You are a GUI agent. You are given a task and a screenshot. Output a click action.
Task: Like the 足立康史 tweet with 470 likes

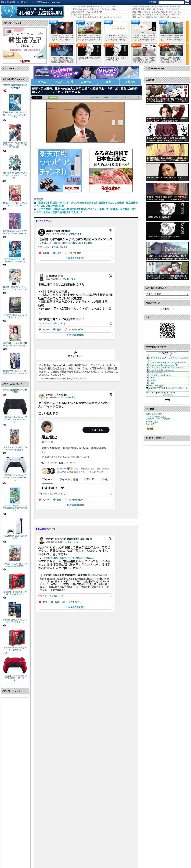point(40,602)
